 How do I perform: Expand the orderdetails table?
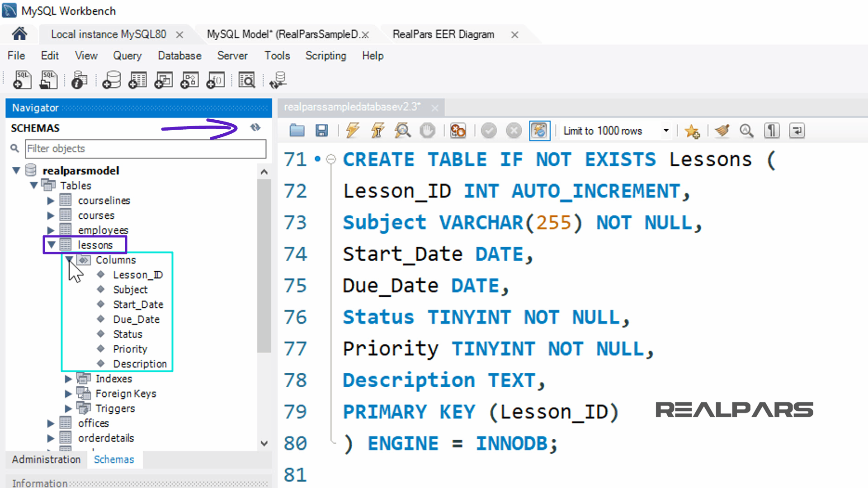(51, 438)
